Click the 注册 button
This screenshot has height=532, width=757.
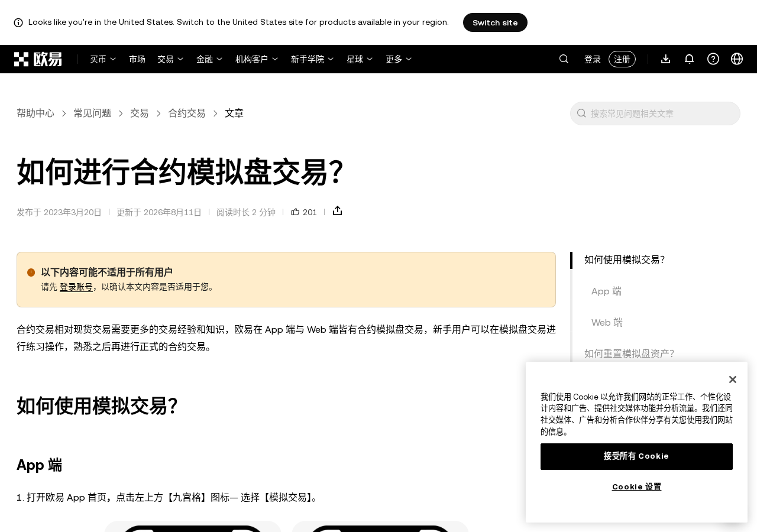tap(622, 59)
